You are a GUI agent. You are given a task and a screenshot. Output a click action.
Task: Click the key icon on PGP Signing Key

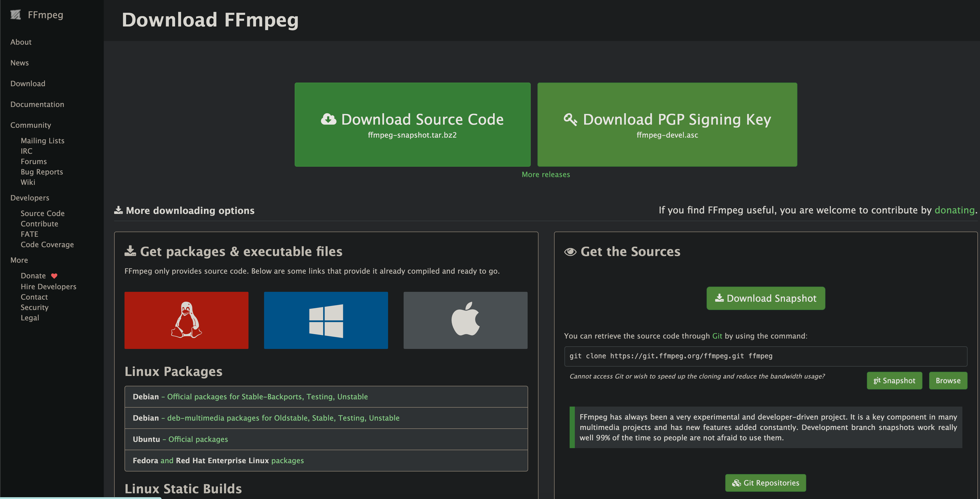point(570,119)
